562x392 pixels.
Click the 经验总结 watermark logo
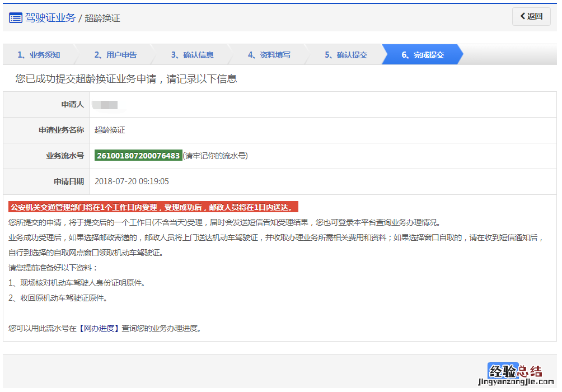tap(515, 371)
